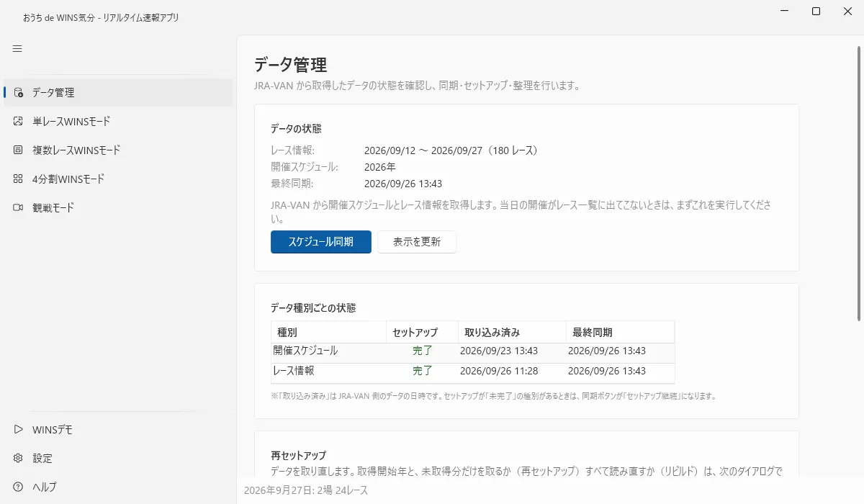
Task: Open the 設定 page
Action: [x=118, y=459]
